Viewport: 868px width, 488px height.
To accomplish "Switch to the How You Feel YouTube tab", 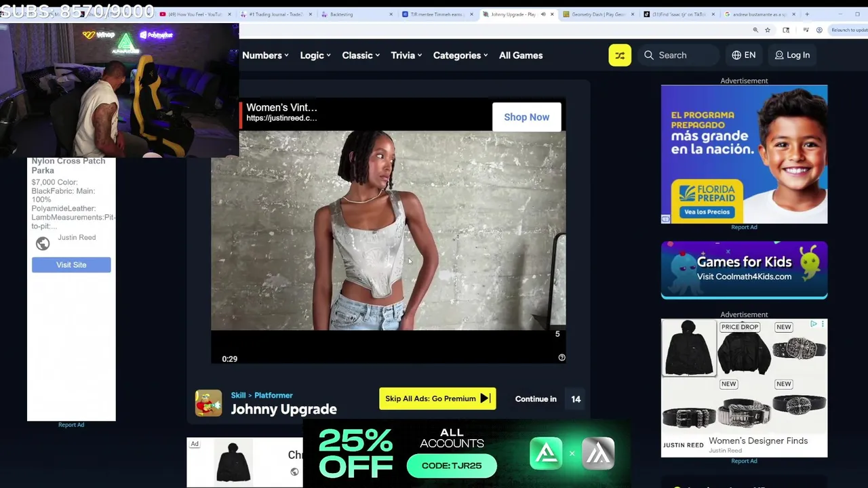I will pyautogui.click(x=195, y=14).
